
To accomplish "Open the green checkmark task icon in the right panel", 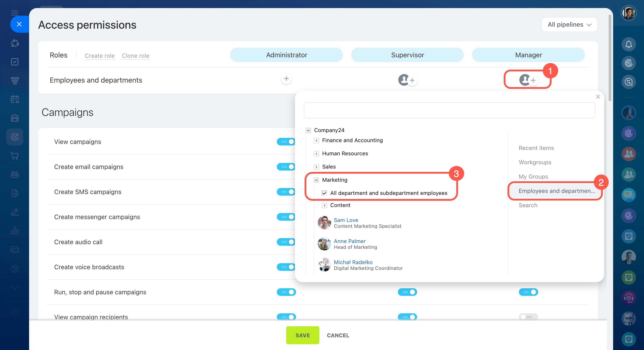I will pyautogui.click(x=629, y=277).
